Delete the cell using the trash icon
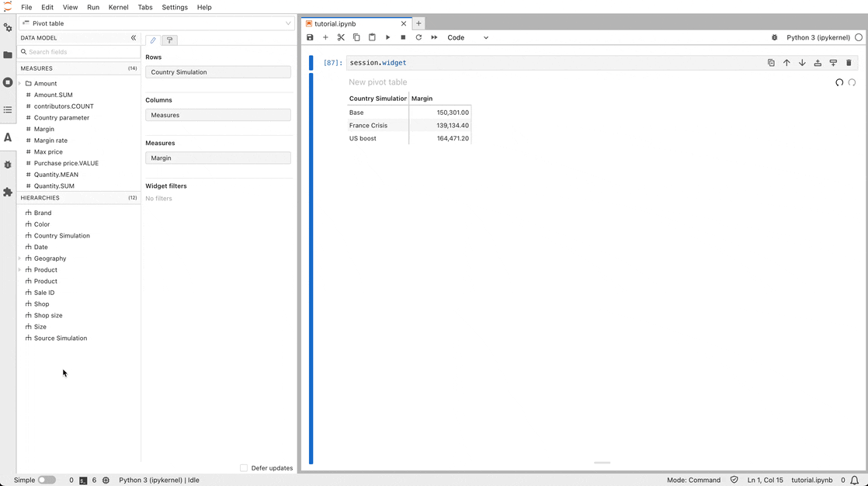The height and width of the screenshot is (486, 868). 849,63
